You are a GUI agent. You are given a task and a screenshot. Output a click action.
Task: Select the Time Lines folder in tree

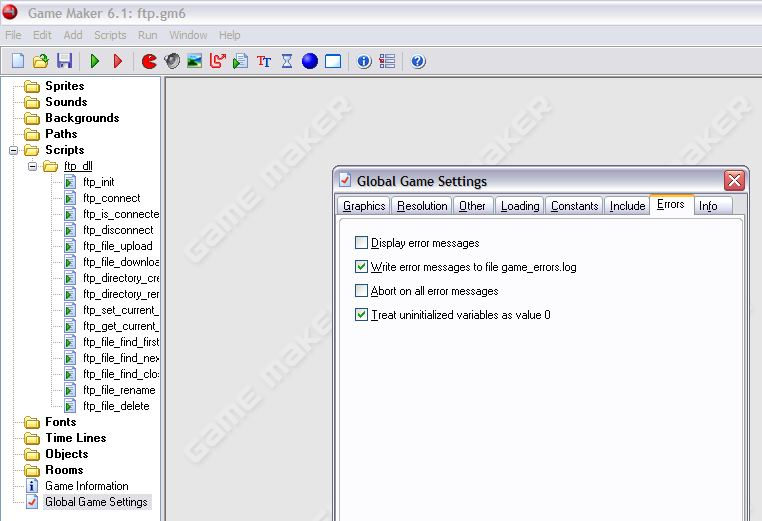coord(76,438)
